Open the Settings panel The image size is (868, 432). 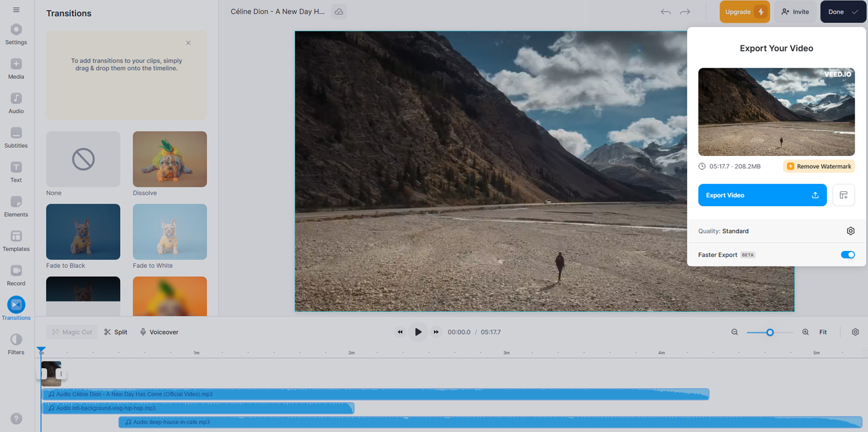[16, 34]
